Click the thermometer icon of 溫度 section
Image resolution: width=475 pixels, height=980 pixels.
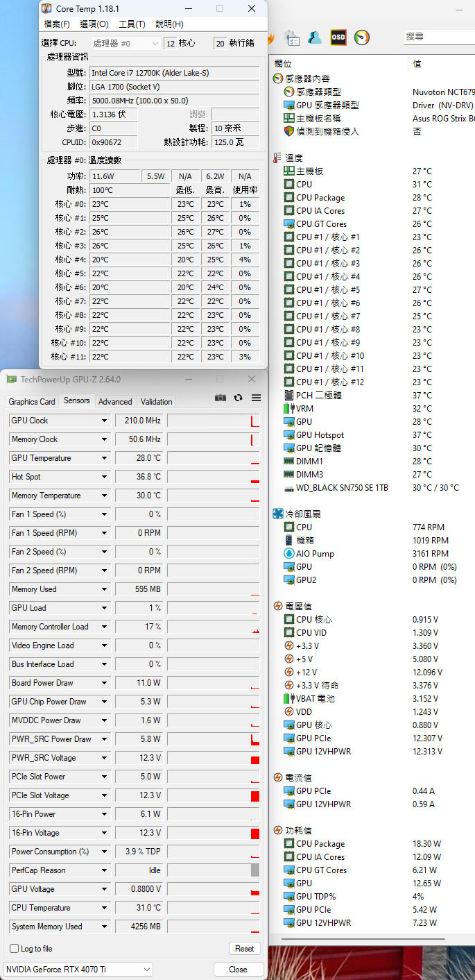point(278,158)
